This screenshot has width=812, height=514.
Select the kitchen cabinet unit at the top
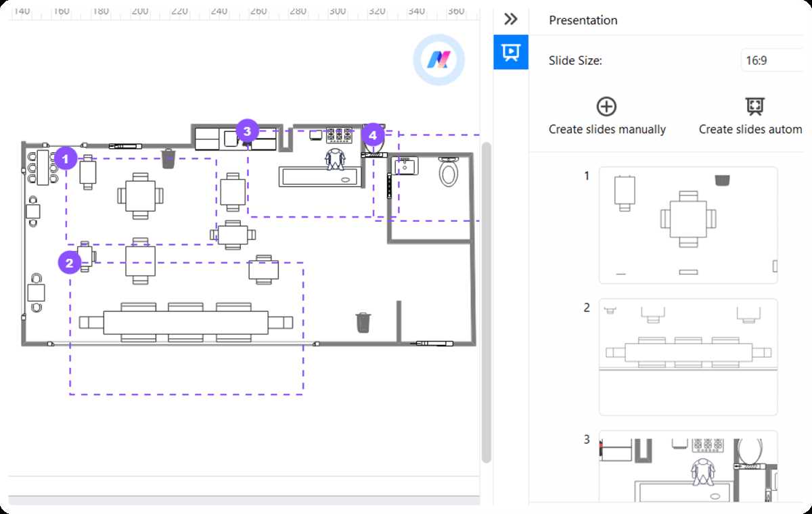tap(235, 138)
